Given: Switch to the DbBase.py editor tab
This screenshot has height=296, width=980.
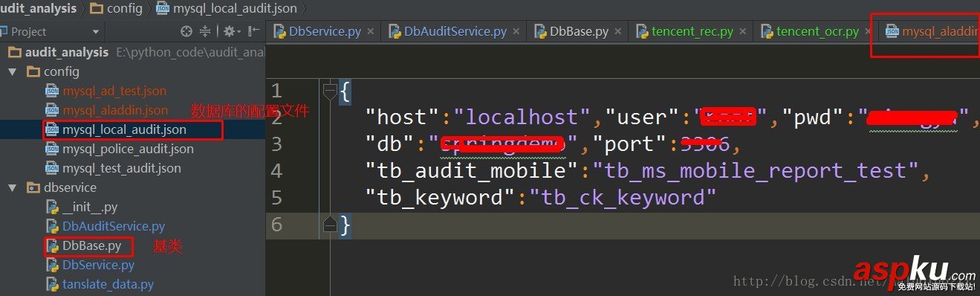Looking at the screenshot, I should tap(579, 32).
